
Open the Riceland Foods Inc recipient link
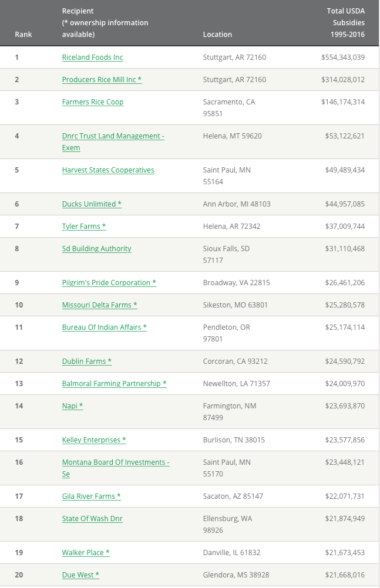(92, 58)
